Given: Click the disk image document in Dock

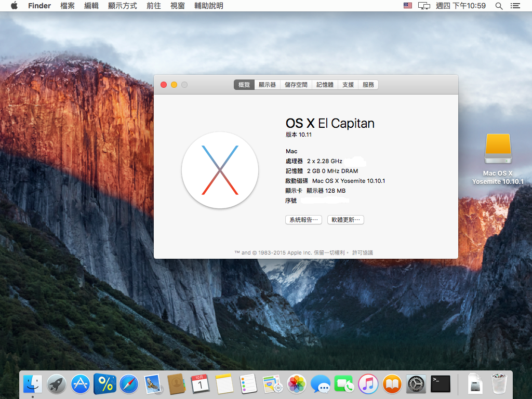Looking at the screenshot, I should point(475,384).
